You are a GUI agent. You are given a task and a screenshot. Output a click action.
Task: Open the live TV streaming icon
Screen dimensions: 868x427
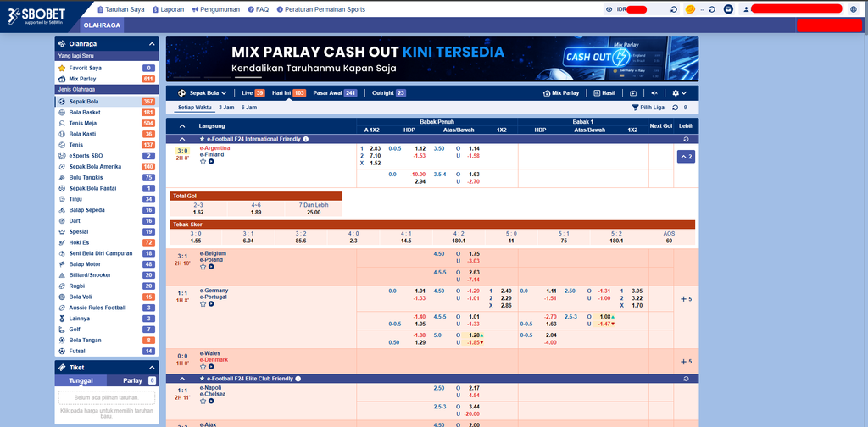(x=633, y=93)
